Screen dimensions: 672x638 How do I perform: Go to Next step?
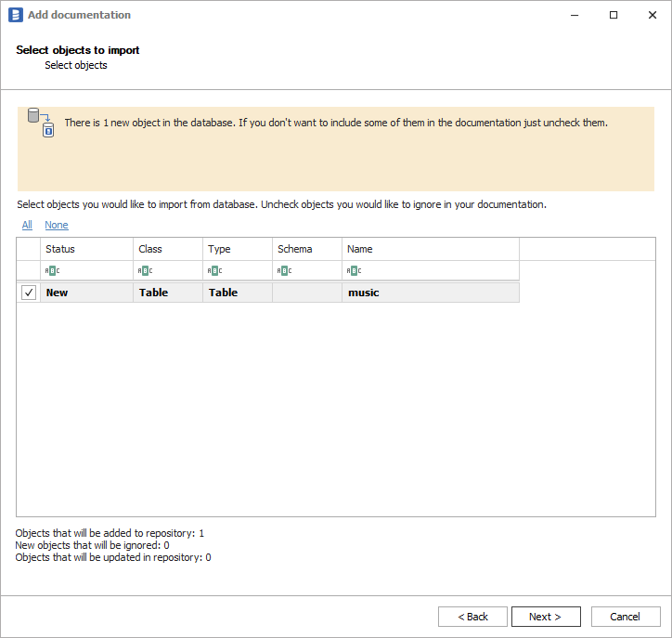click(x=546, y=617)
